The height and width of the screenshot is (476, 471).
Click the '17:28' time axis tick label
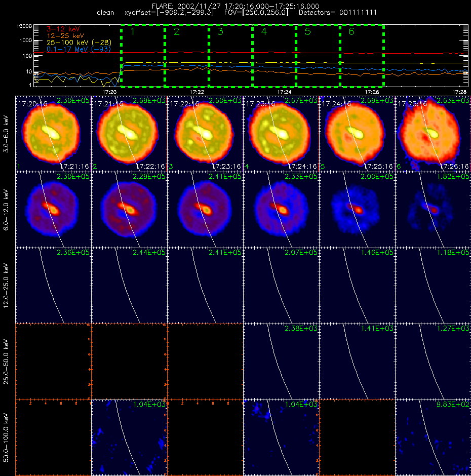tap(459, 92)
